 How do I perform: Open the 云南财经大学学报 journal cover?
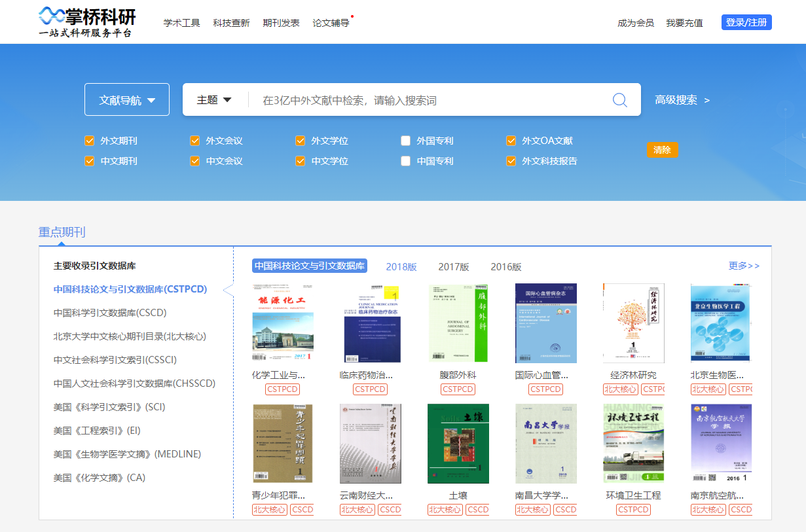[x=371, y=444]
